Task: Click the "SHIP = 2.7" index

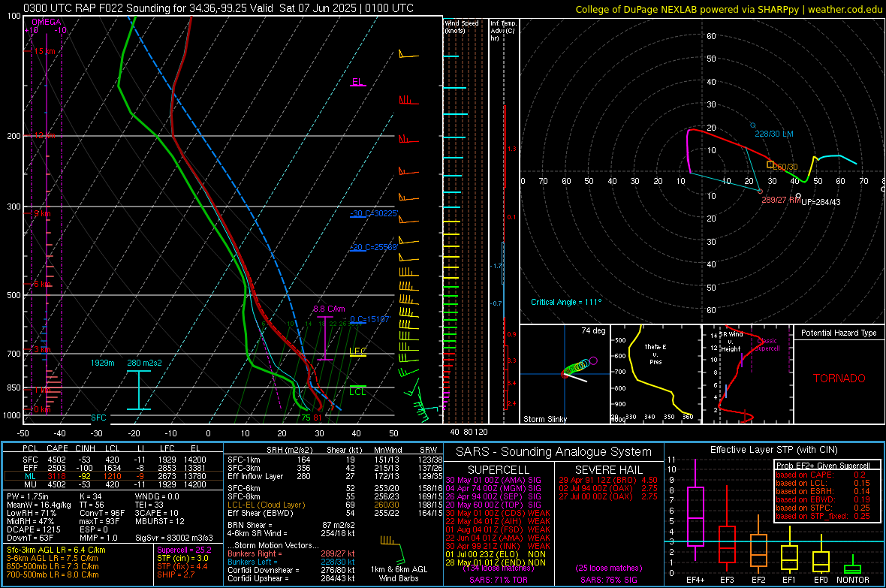Action: click(176, 574)
